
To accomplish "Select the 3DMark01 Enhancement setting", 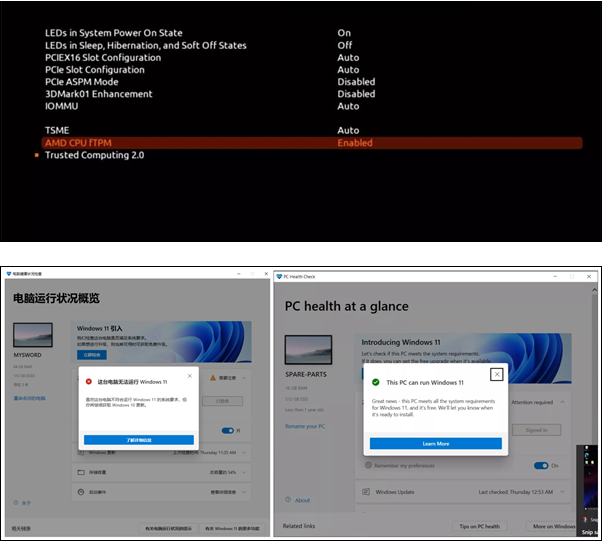I will [98, 94].
